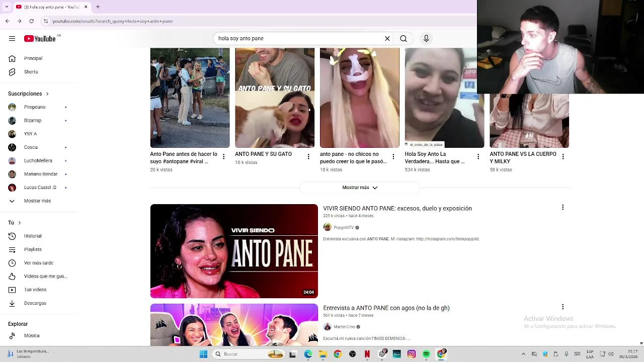Screen dimensions: 644x362
Task: Open options for Hola Soy Anto La Verdadera
Action: coord(478,157)
